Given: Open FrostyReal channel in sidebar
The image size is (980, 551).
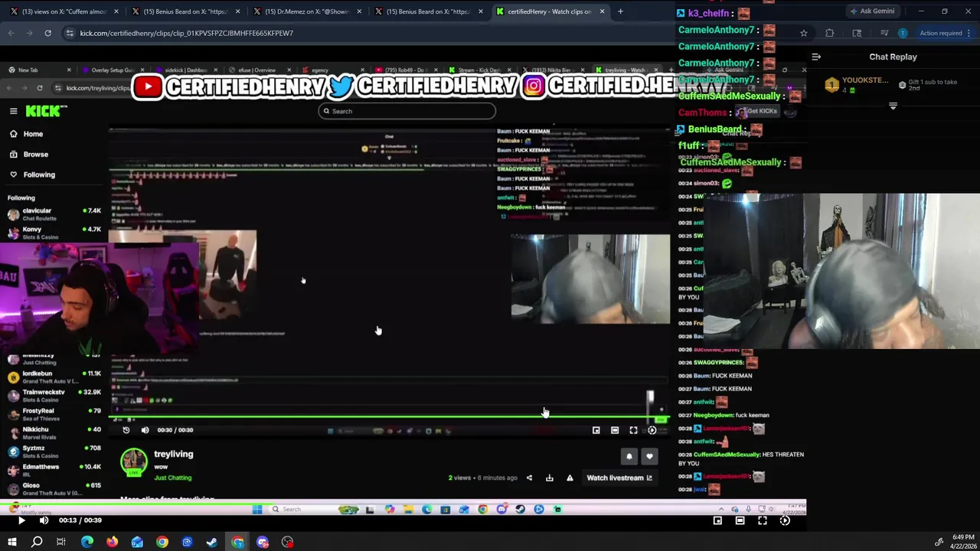Looking at the screenshot, I should click(x=54, y=414).
